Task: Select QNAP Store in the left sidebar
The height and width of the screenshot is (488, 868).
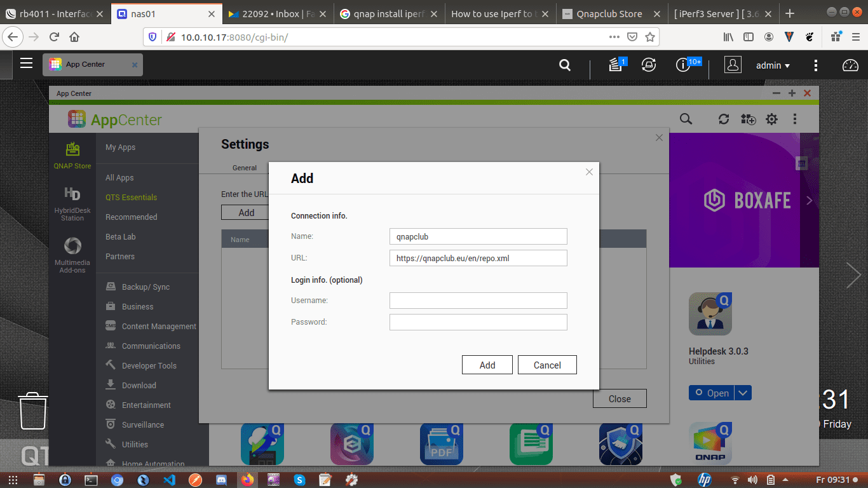Action: pos(72,155)
